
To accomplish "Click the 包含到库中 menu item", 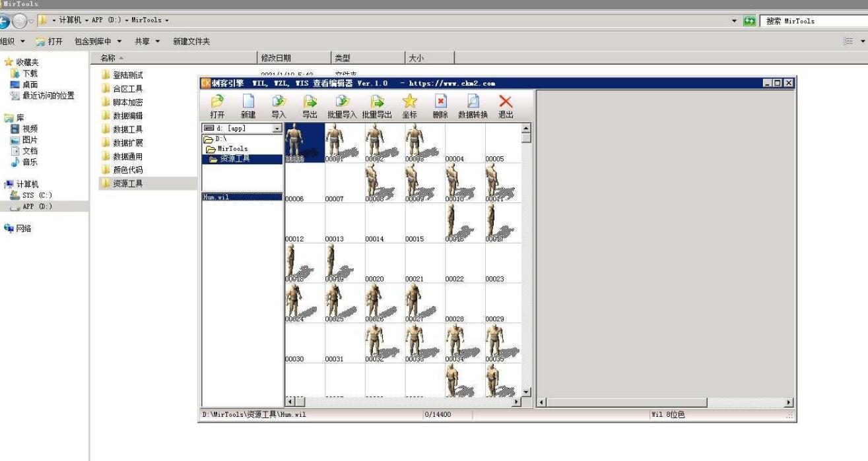I will 97,42.
